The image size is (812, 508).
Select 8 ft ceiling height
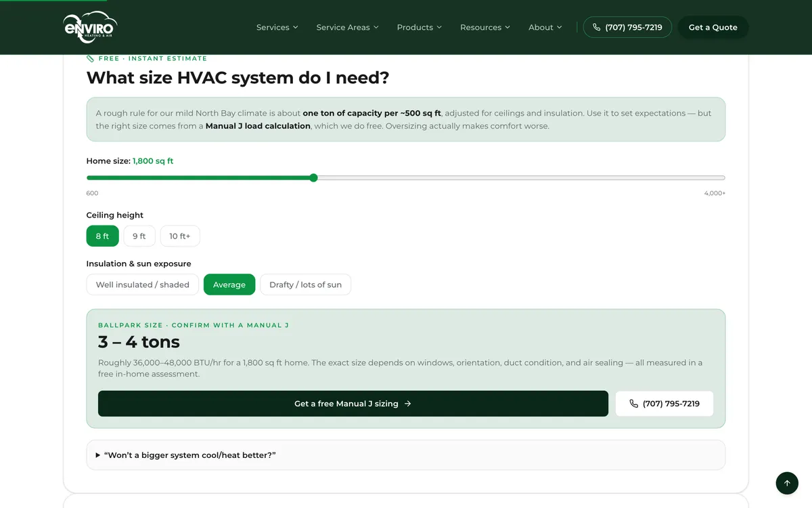[x=103, y=236]
